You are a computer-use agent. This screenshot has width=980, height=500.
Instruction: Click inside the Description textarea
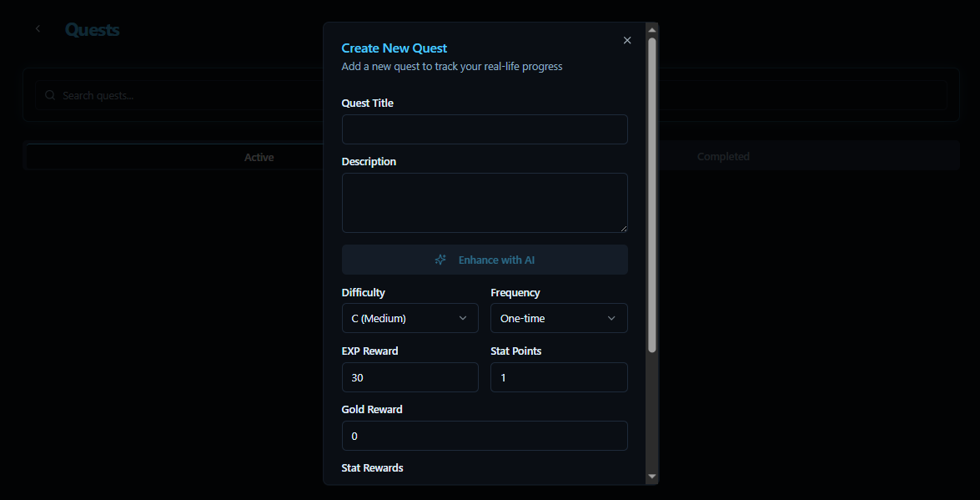[x=485, y=202]
